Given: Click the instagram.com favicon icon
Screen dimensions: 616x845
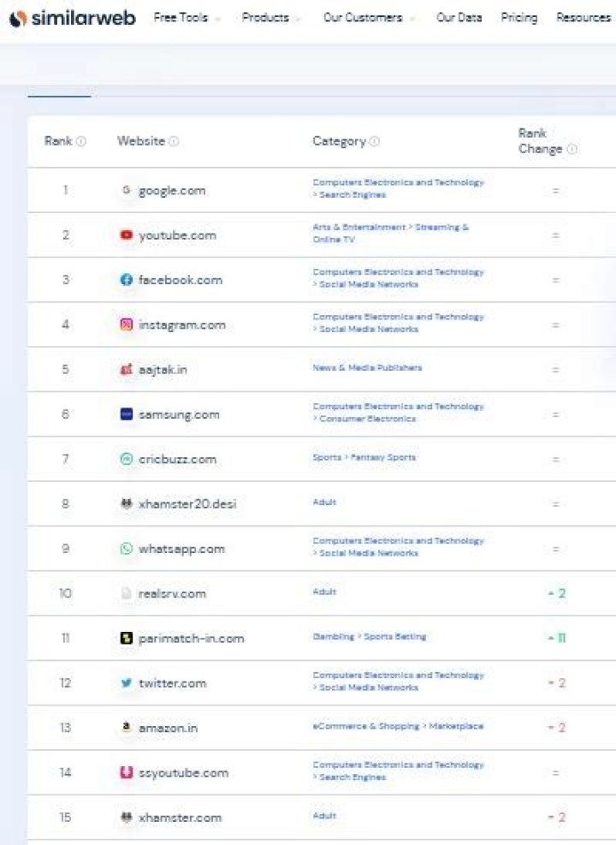Looking at the screenshot, I should (x=126, y=324).
